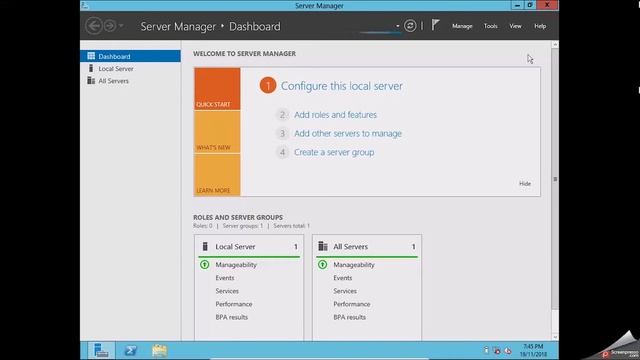Screen dimensions: 640x360
Task: Click the volume icon in system tray
Action: 508,350
